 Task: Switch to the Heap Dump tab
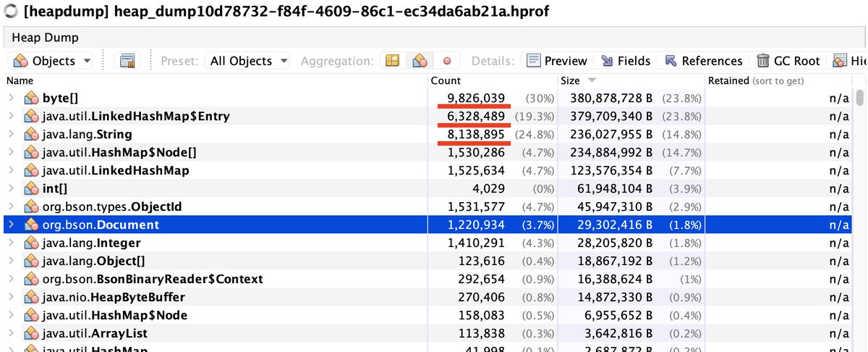pos(45,37)
